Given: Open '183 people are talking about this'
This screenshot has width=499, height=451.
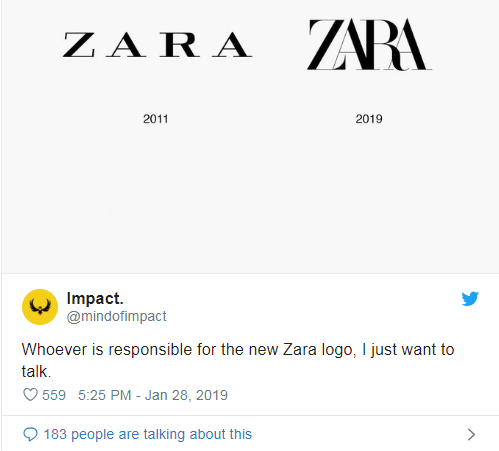Looking at the screenshot, I should pyautogui.click(x=148, y=434).
